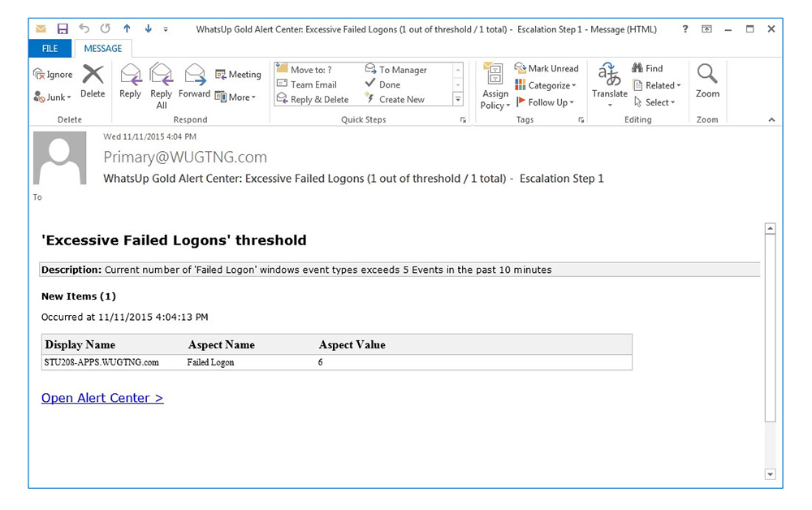Image resolution: width=812 pixels, height=510 pixels.
Task: Click the sender's contact photo placeholder
Action: point(59,158)
